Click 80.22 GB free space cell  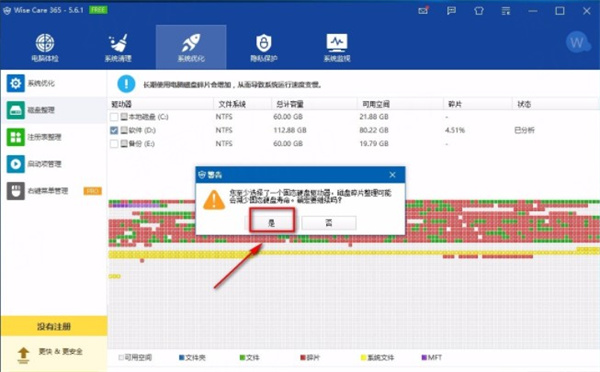374,130
